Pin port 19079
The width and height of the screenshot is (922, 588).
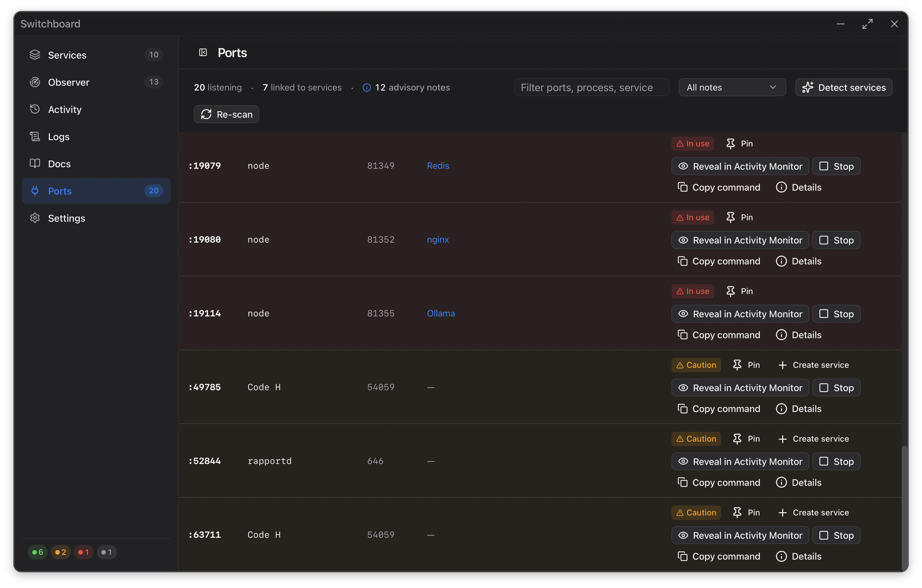pos(739,143)
